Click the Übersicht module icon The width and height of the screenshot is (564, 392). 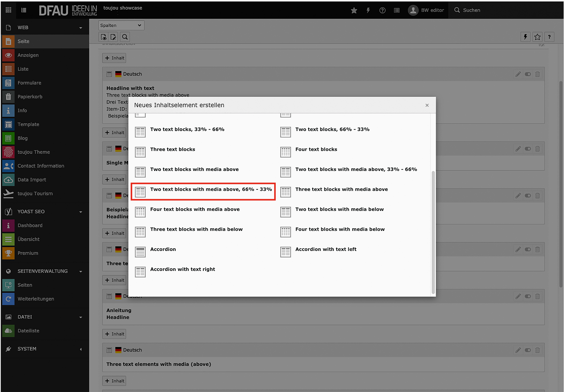coord(8,239)
